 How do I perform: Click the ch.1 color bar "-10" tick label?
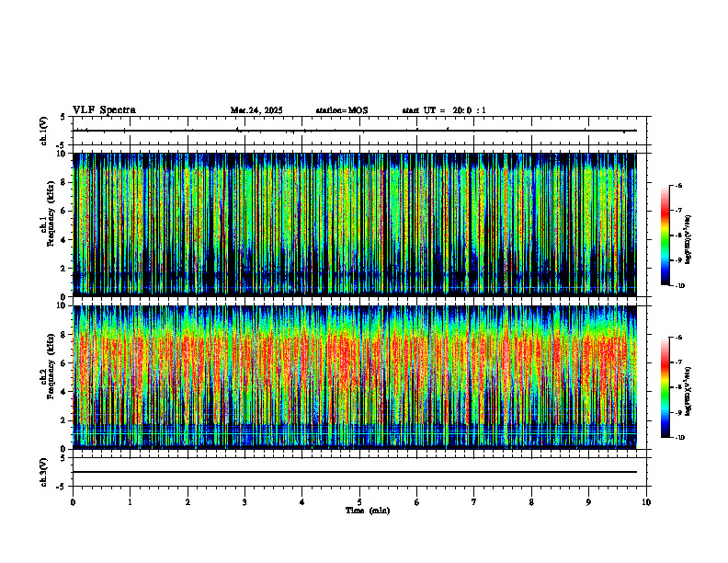pyautogui.click(x=680, y=286)
